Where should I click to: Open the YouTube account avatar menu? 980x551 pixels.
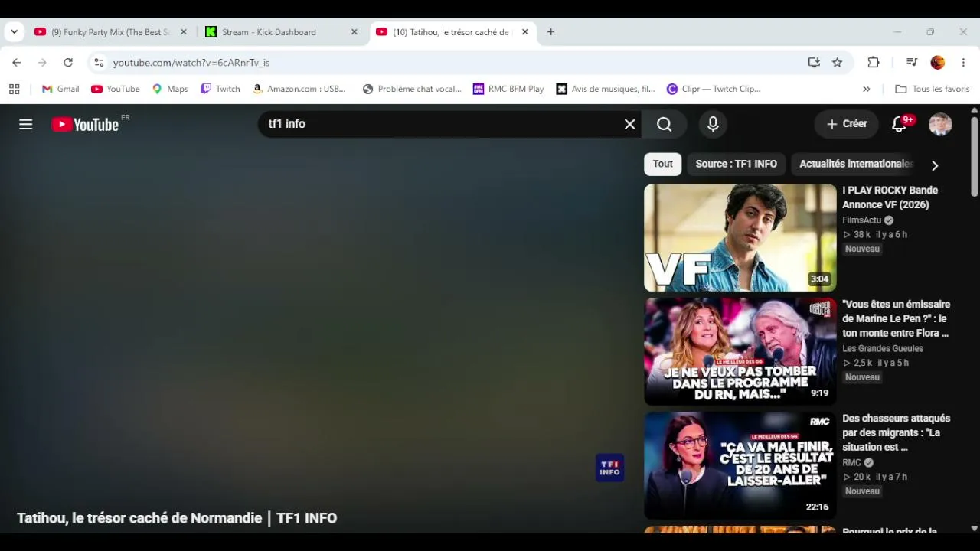pyautogui.click(x=940, y=124)
